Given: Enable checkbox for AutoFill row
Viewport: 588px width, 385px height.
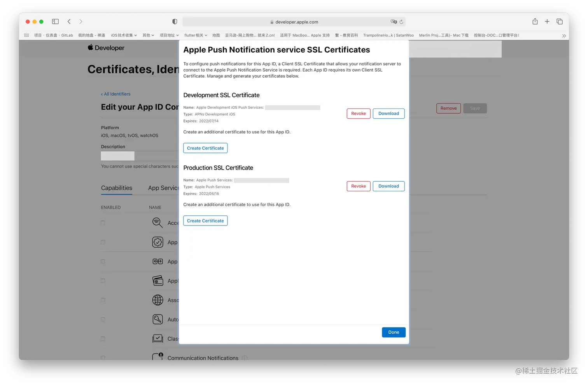Looking at the screenshot, I should click(103, 319).
